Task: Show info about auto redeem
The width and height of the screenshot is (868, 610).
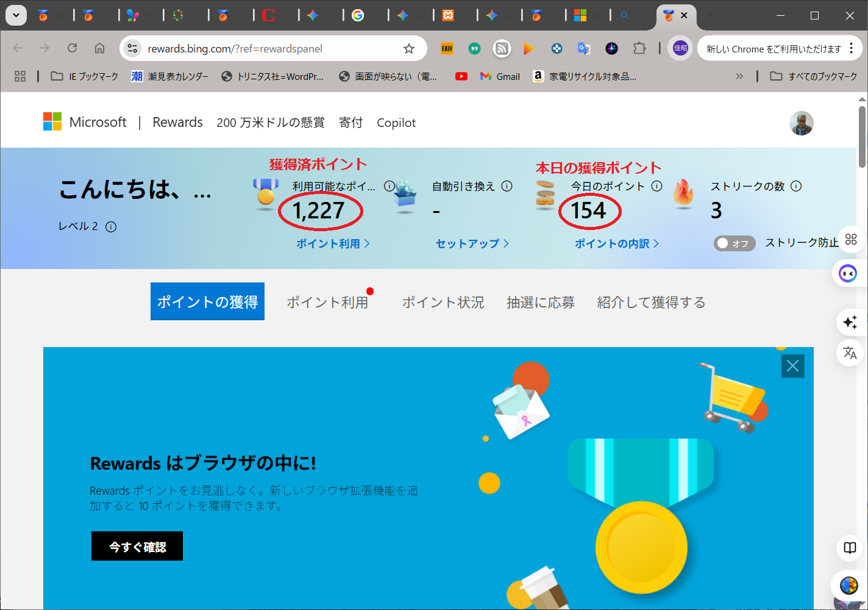Action: pyautogui.click(x=507, y=187)
